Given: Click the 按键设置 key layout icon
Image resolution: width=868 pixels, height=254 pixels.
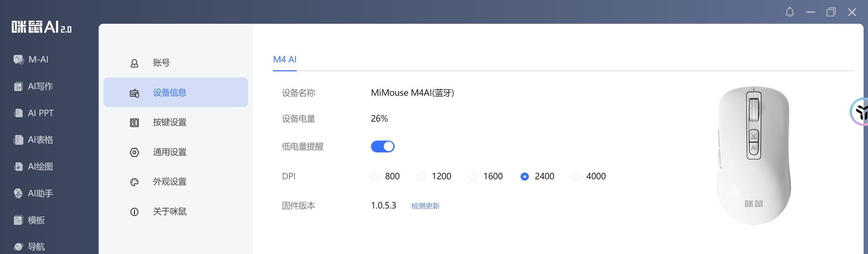Looking at the screenshot, I should click(x=134, y=123).
